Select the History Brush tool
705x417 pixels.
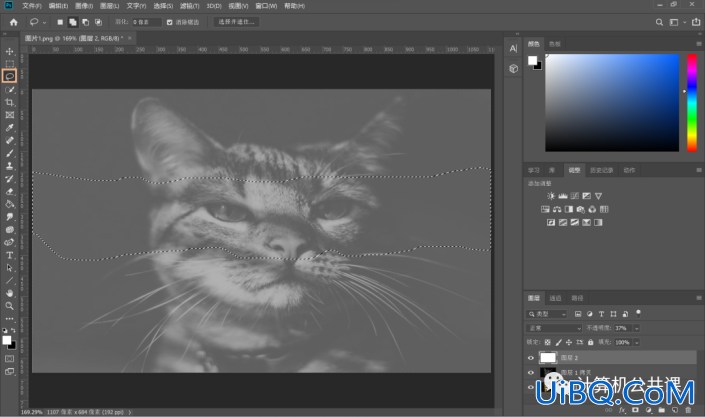click(9, 179)
